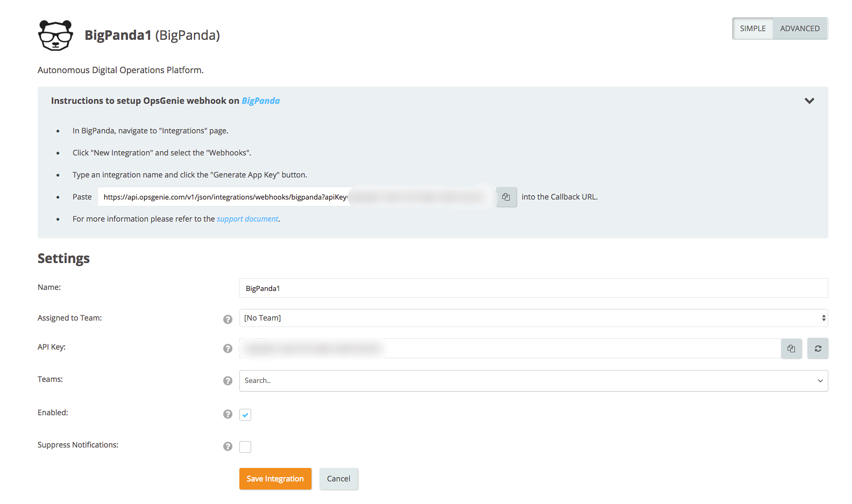Screen dimensions: 852x504
Task: Open help icon next to Enabled
Action: click(x=228, y=414)
